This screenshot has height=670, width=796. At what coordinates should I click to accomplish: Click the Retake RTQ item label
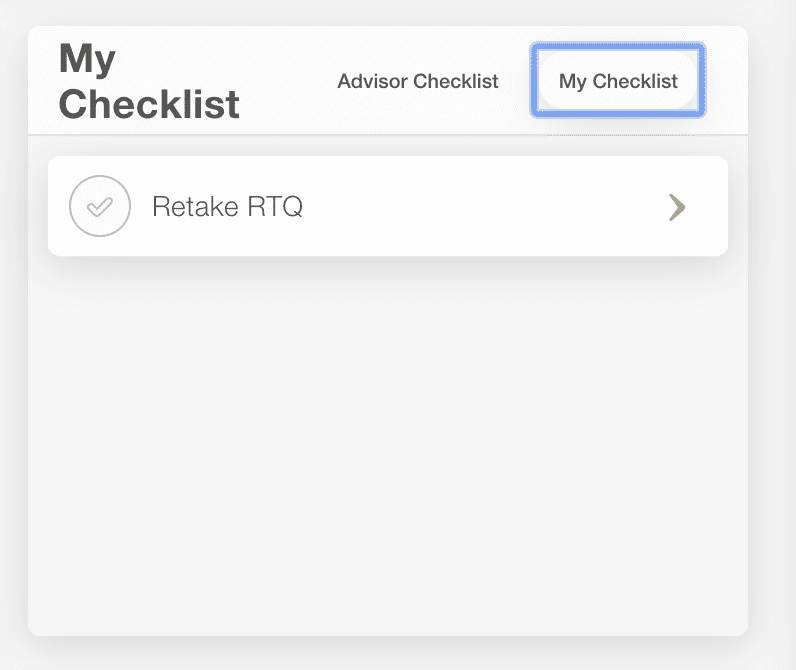point(227,206)
